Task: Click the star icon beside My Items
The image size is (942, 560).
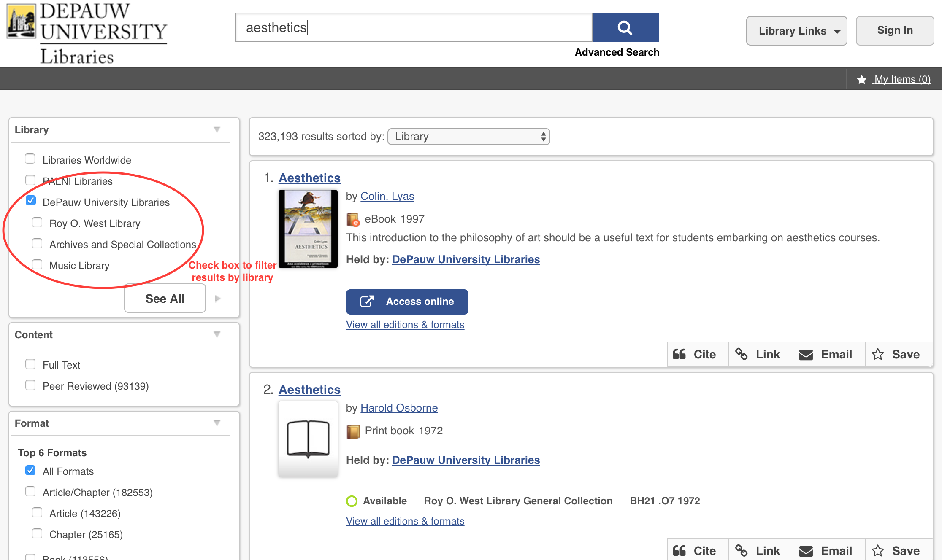Action: (x=862, y=80)
